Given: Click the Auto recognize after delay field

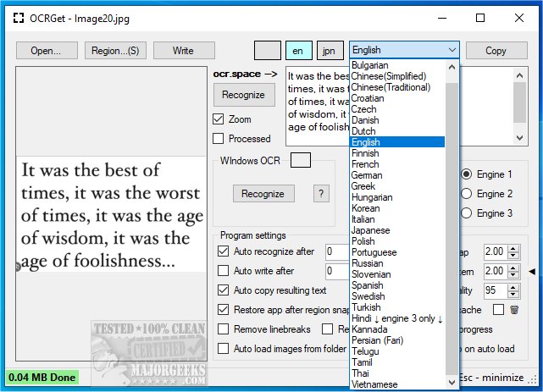Looking at the screenshot, I should [x=338, y=251].
